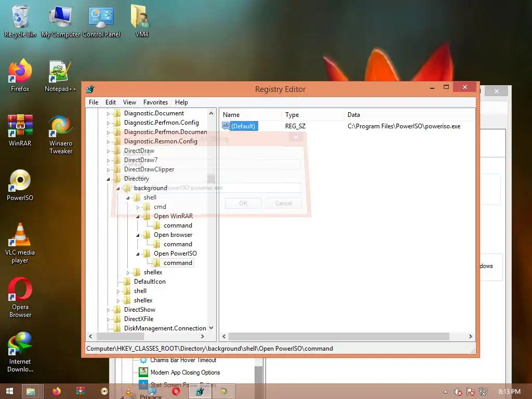Screen dimensions: 532x399
Task: Open the Control Panel desktop icon
Action: tap(101, 21)
